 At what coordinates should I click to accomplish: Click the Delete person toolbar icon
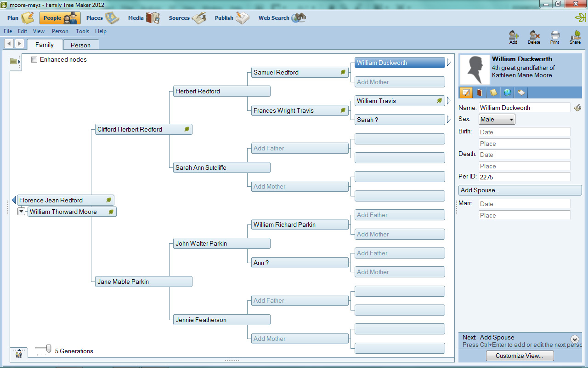[x=534, y=36]
